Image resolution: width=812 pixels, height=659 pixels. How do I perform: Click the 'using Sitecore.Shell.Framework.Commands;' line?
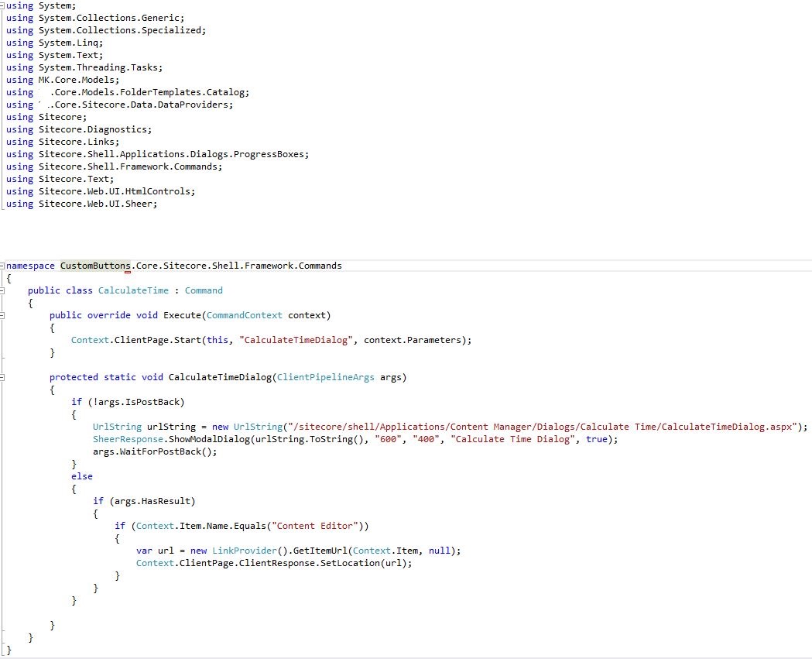point(114,166)
